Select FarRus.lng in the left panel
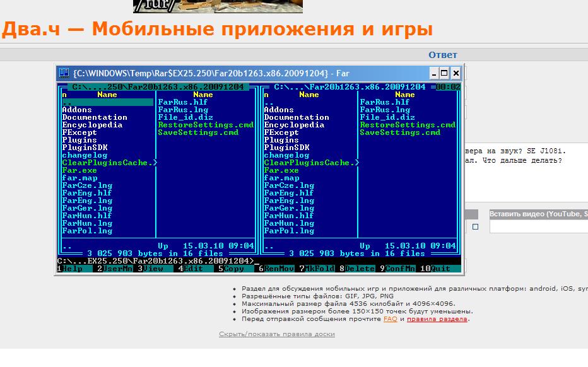 pyautogui.click(x=183, y=110)
